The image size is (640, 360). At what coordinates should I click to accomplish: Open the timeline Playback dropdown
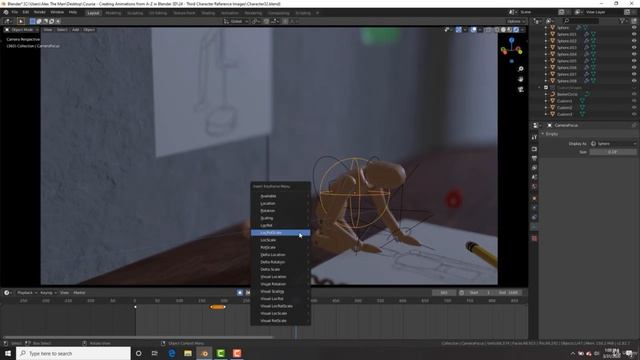27,293
